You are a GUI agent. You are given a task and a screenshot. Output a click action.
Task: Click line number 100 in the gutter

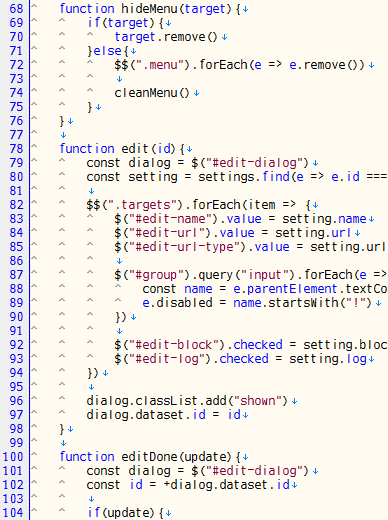click(x=13, y=457)
